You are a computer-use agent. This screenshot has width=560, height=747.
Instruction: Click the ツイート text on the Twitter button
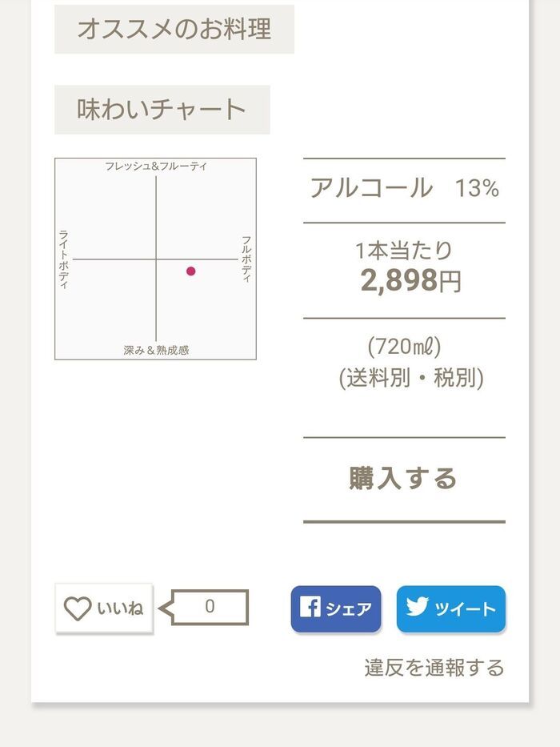click(x=465, y=609)
